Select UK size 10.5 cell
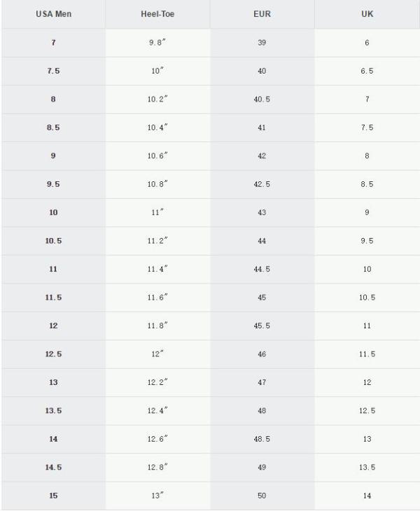The width and height of the screenshot is (420, 511). coord(367,297)
